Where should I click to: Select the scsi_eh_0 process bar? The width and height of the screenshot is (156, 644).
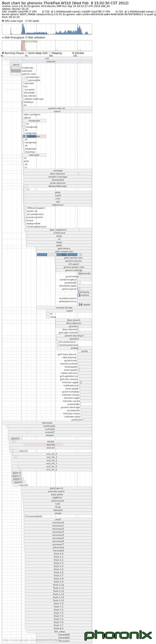(x=52, y=454)
